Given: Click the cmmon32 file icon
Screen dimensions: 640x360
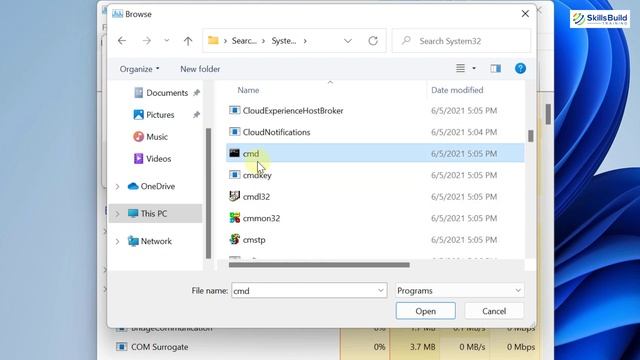Looking at the screenshot, I should point(234,218).
